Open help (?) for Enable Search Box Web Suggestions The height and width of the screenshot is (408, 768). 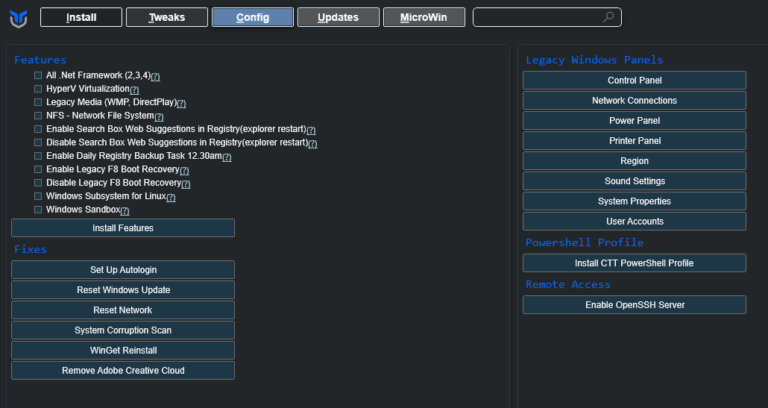(311, 130)
